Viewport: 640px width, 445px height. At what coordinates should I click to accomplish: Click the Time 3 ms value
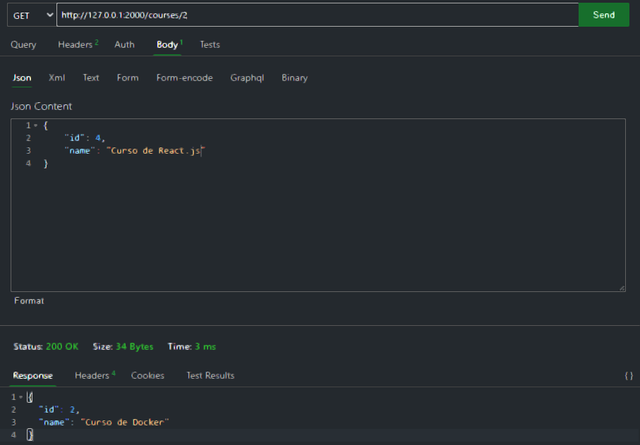coord(205,347)
